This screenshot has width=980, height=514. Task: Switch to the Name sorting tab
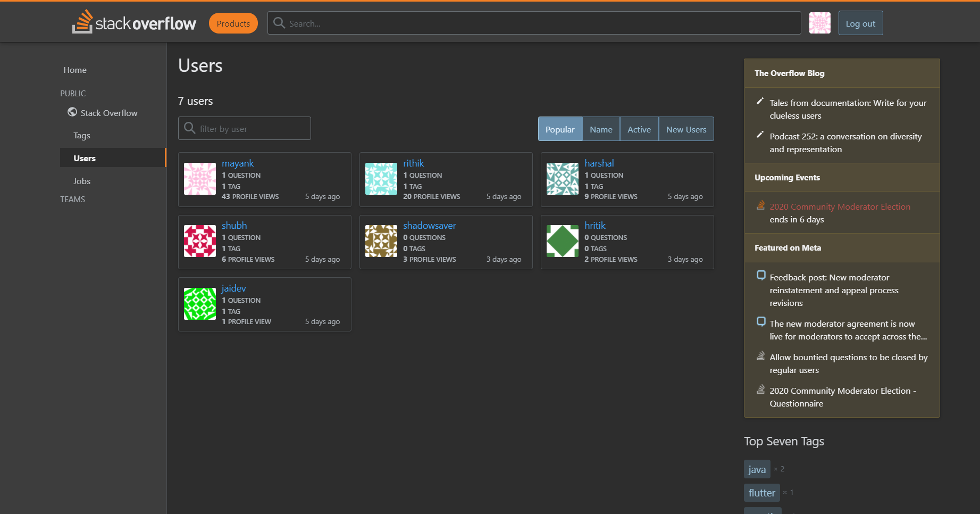(x=601, y=129)
